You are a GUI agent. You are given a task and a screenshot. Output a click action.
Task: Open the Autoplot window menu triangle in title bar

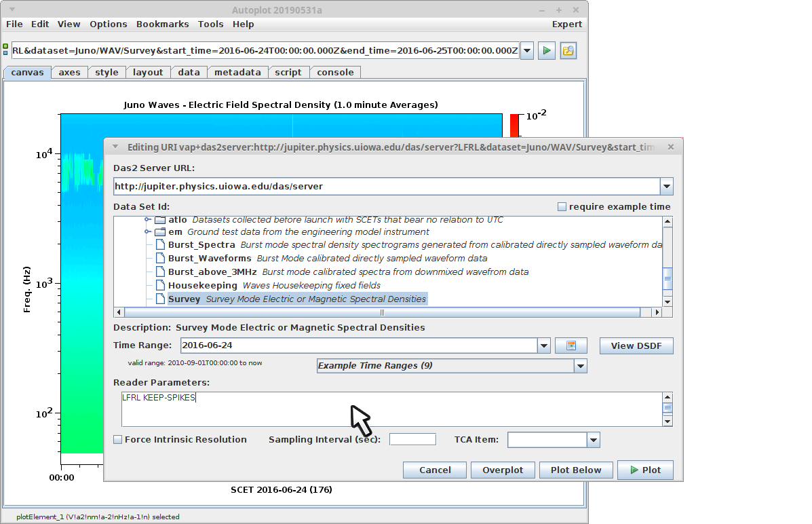point(12,10)
